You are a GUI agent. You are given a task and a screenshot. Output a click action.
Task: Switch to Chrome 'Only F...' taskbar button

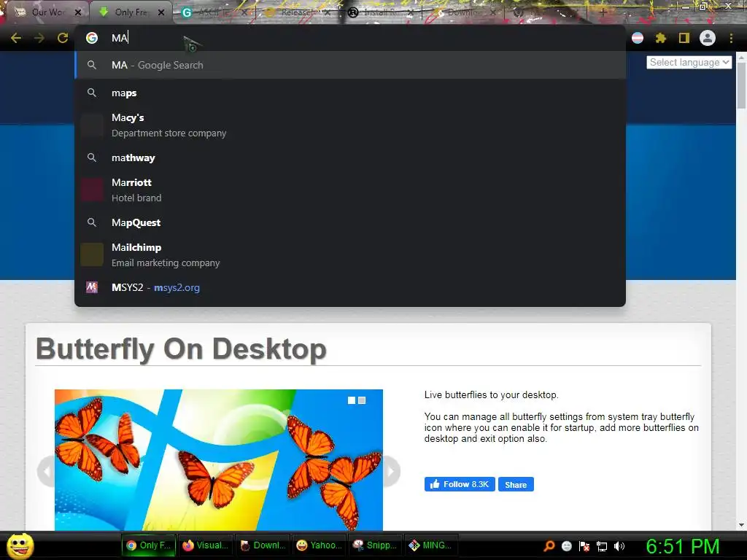[x=148, y=545]
